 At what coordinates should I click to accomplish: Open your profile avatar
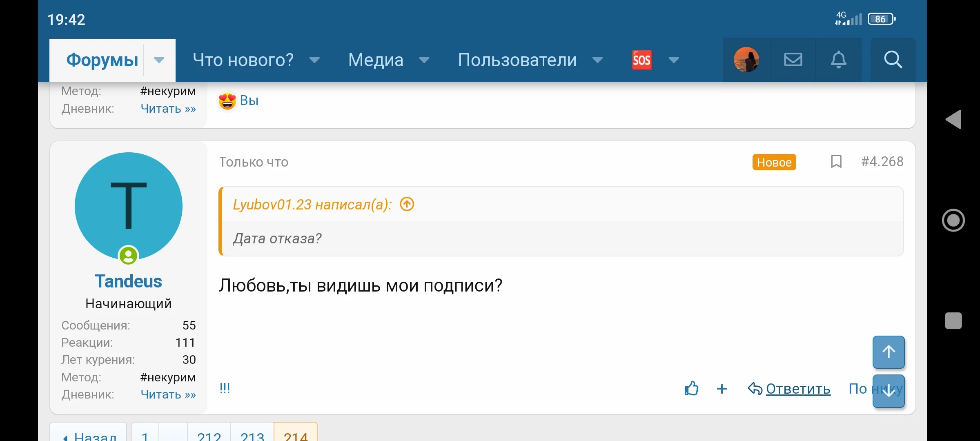pos(746,60)
